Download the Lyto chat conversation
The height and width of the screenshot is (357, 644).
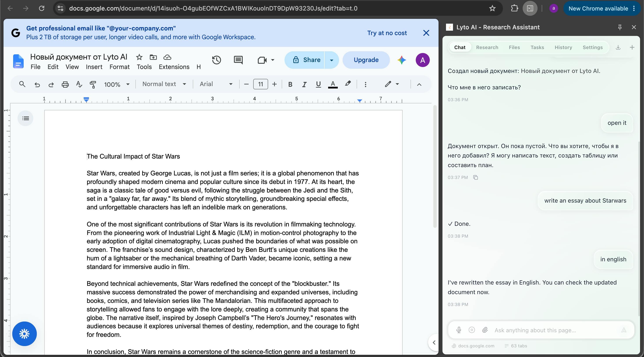click(618, 47)
